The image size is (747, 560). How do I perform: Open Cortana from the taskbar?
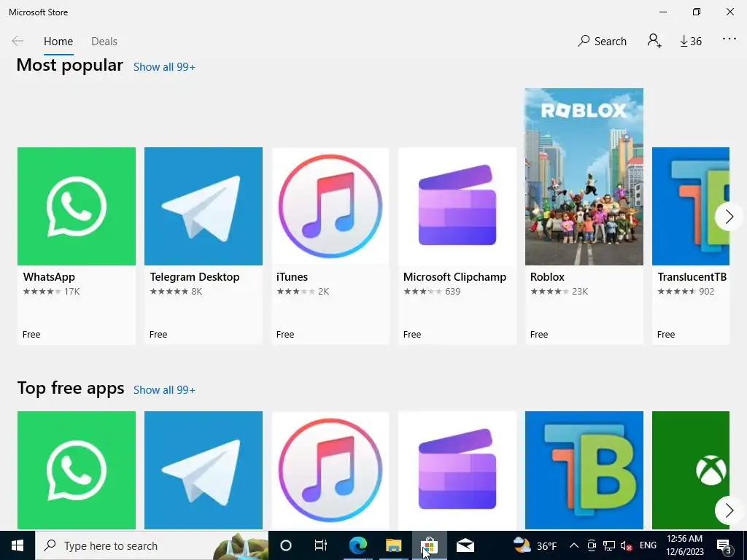(286, 545)
